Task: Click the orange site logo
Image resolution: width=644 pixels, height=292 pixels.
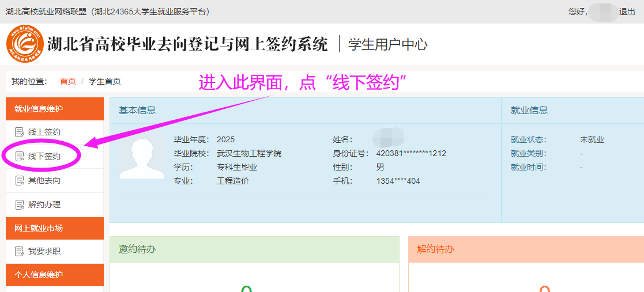Action: pyautogui.click(x=25, y=44)
